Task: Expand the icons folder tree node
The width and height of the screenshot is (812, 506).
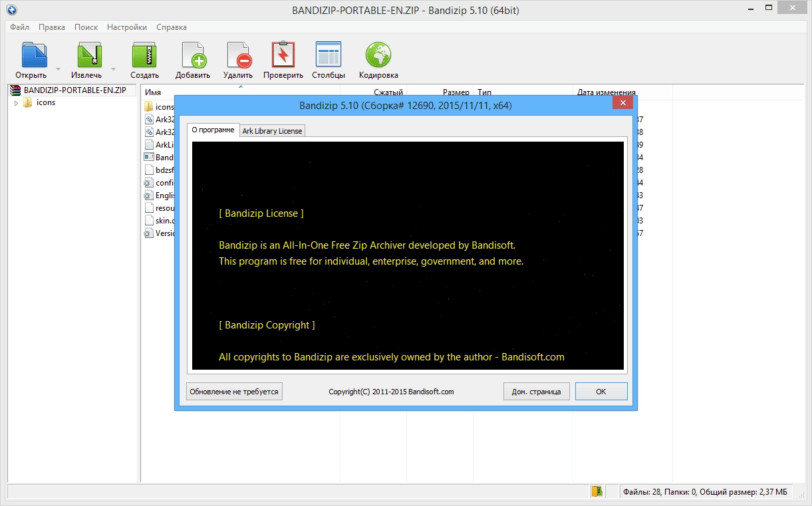Action: tap(17, 103)
